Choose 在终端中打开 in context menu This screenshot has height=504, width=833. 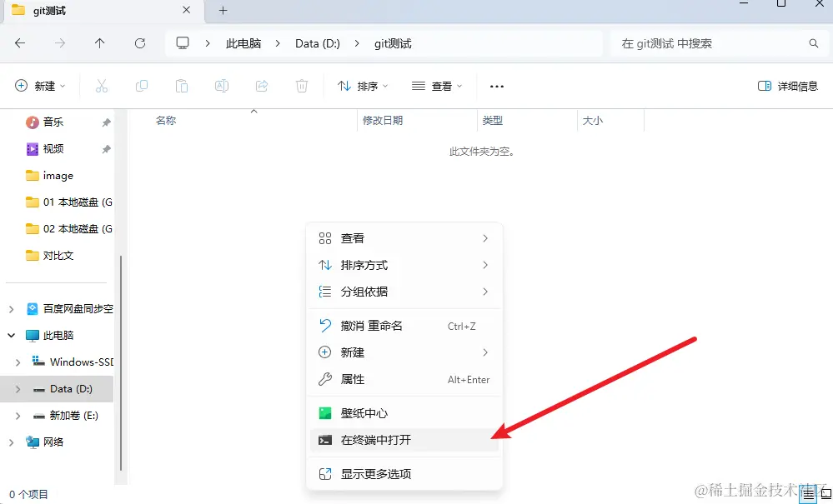(x=404, y=440)
